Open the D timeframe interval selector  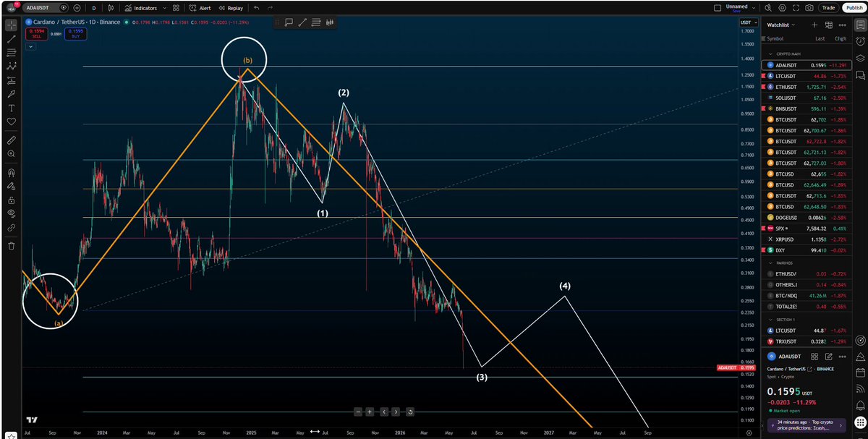(x=93, y=8)
